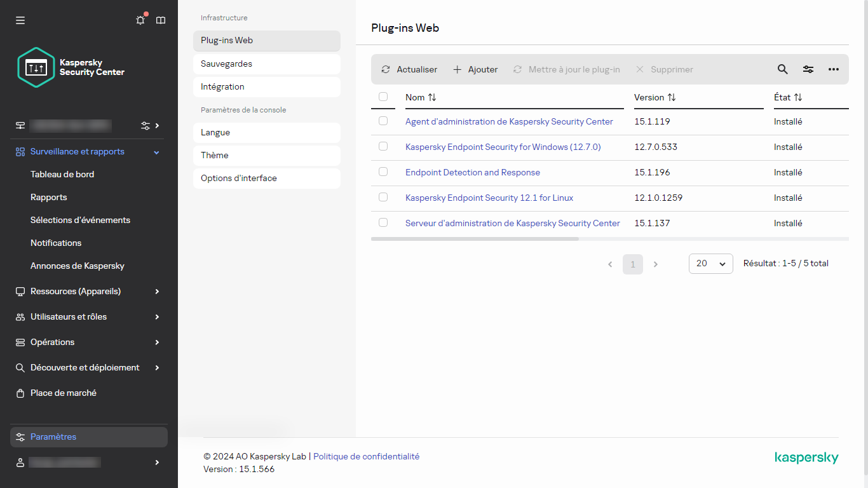The width and height of the screenshot is (868, 488).
Task: Click version cell 12.1.0.1259
Action: point(658,198)
